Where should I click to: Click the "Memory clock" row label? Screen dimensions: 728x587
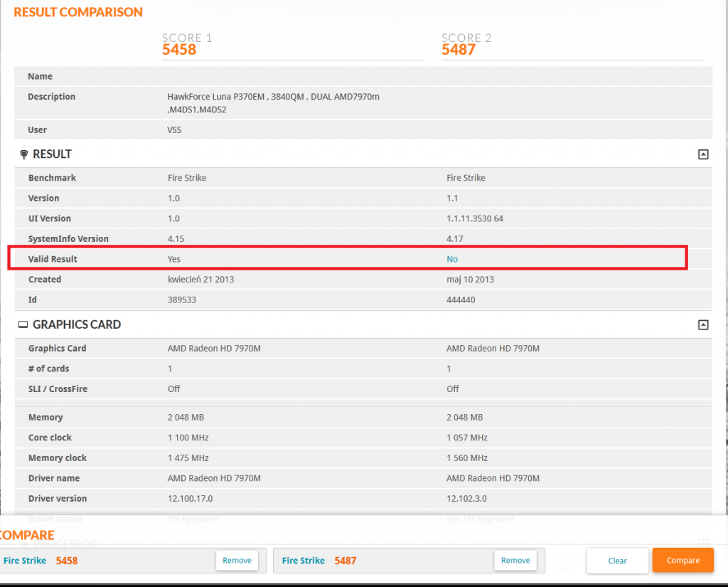[x=58, y=458]
